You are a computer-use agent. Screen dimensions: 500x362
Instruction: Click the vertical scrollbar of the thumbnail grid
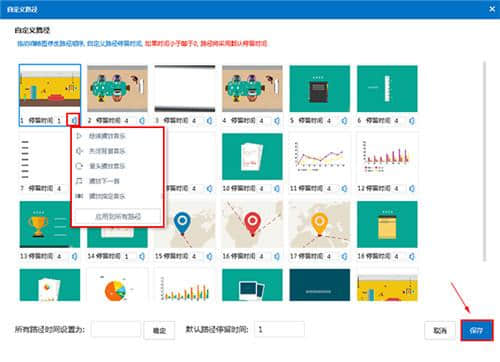[484, 162]
